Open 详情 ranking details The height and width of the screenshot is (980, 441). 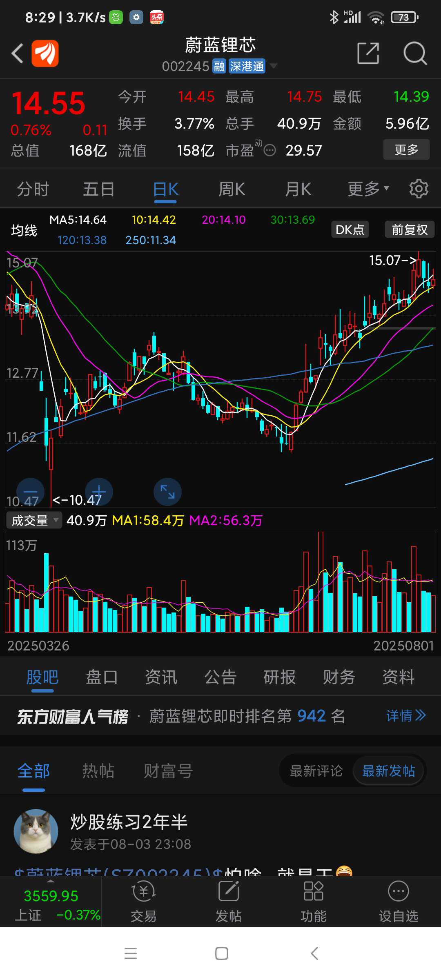click(406, 715)
